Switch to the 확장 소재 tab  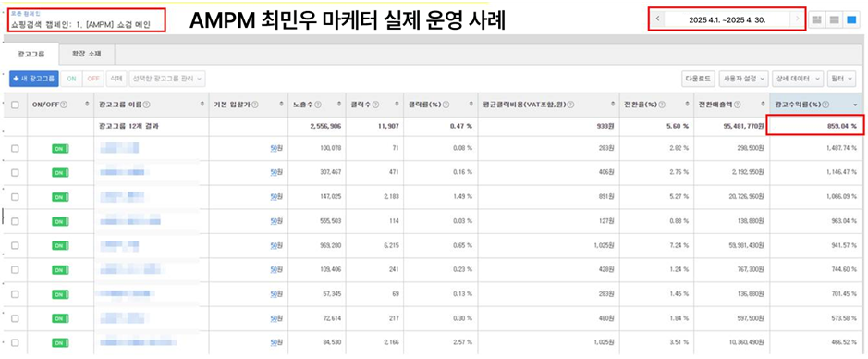tap(86, 54)
